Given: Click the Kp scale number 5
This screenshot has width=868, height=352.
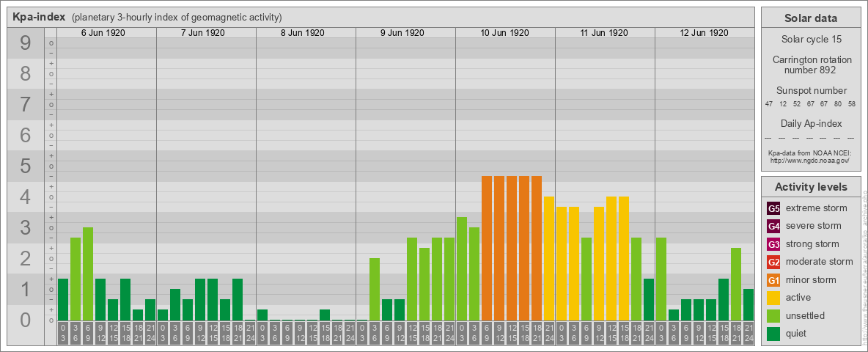Looking at the screenshot, I should 26,166.
